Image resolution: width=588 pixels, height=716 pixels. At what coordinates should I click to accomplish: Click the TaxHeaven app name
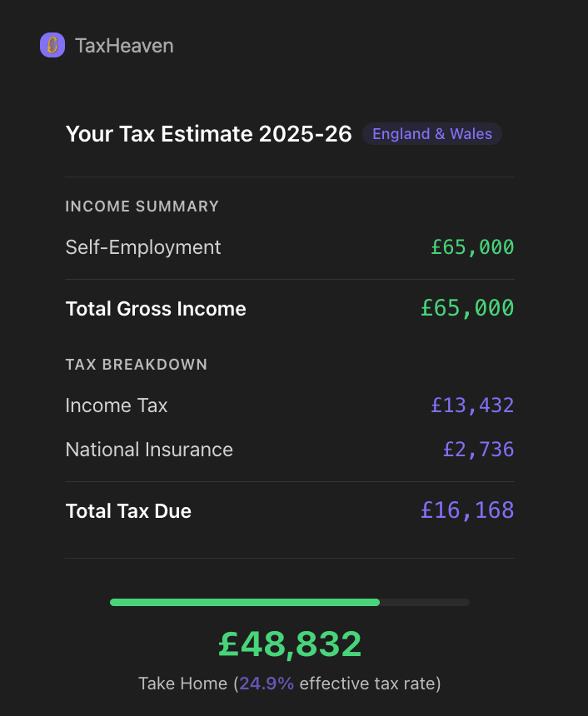[x=124, y=46]
